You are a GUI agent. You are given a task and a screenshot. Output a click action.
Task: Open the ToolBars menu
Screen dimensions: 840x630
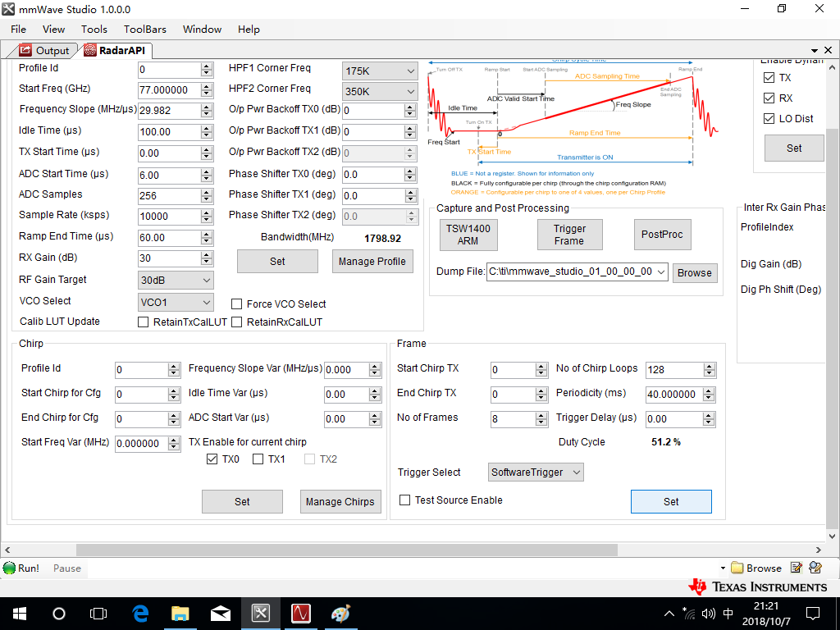[145, 29]
